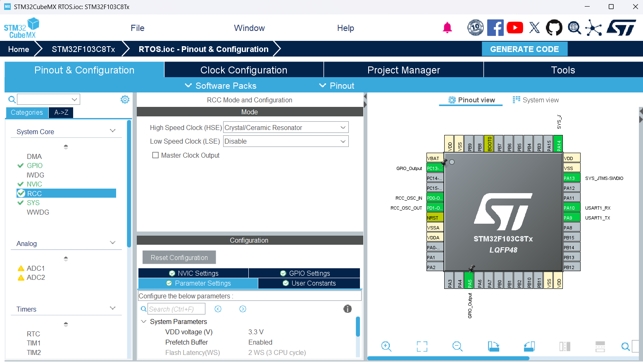Click the peripheral search magnifier icon
Viewport: 643px width, 364px height.
[x=12, y=99]
